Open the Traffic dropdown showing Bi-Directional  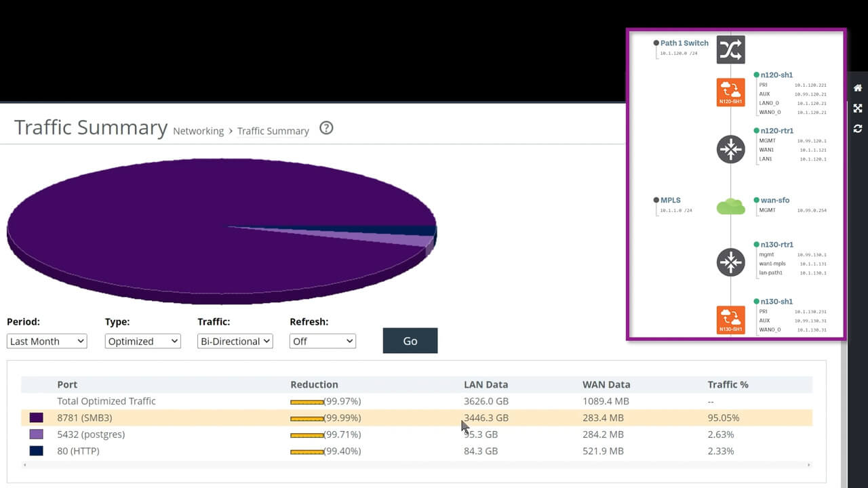tap(235, 341)
